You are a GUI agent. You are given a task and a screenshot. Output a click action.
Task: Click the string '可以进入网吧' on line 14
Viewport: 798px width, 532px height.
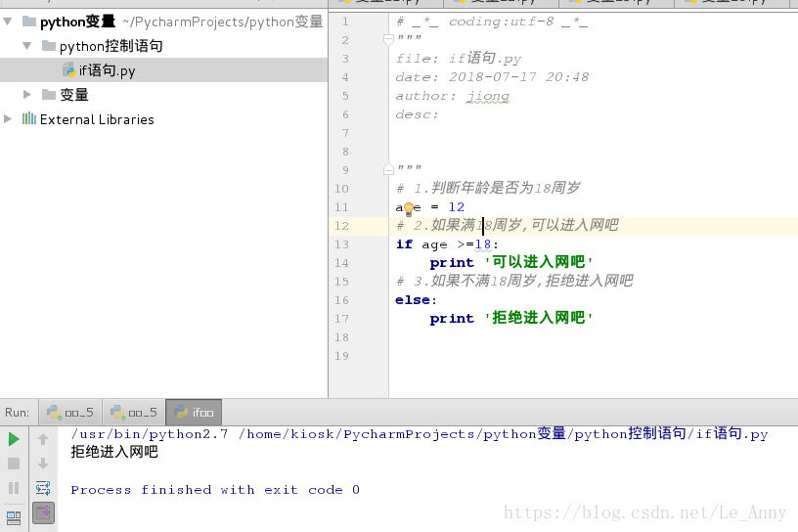[x=538, y=262]
